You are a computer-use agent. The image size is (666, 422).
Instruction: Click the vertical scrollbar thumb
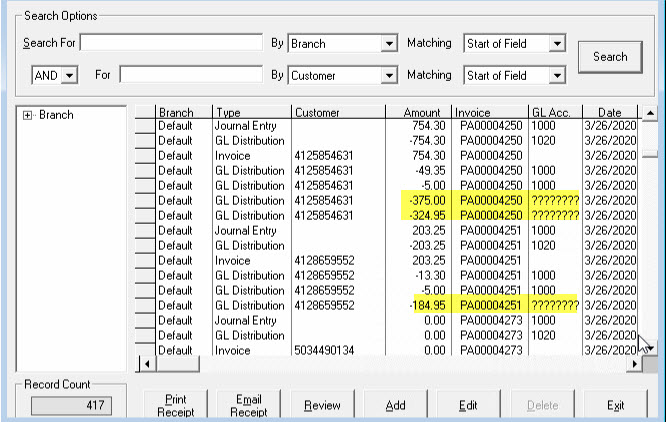coord(650,154)
